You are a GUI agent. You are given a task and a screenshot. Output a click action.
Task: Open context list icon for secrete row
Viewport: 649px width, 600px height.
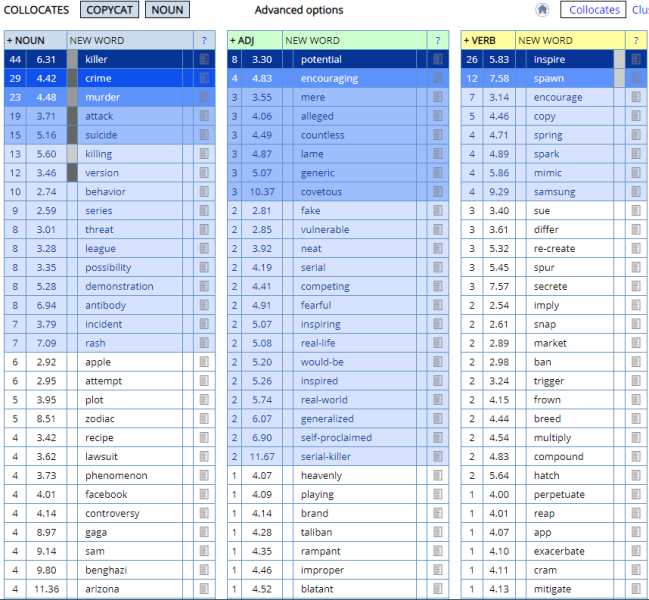(x=636, y=286)
